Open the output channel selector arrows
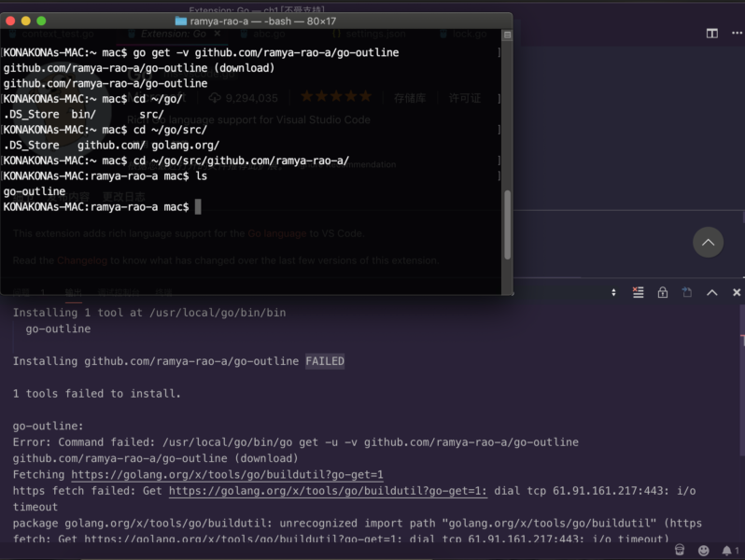745x560 pixels. (x=613, y=292)
